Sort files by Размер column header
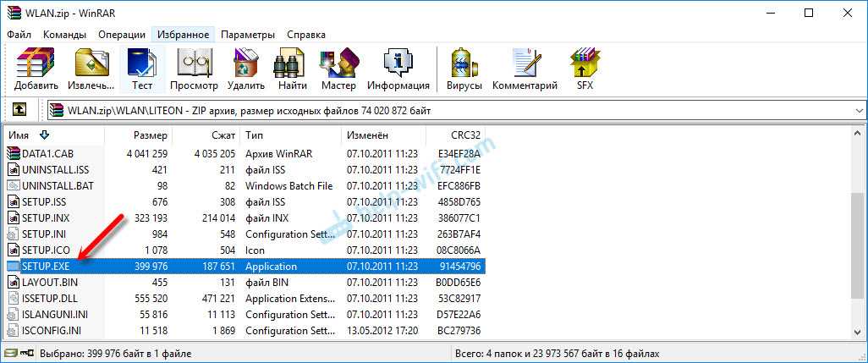Viewport: 868px width, 363px height. (138, 135)
